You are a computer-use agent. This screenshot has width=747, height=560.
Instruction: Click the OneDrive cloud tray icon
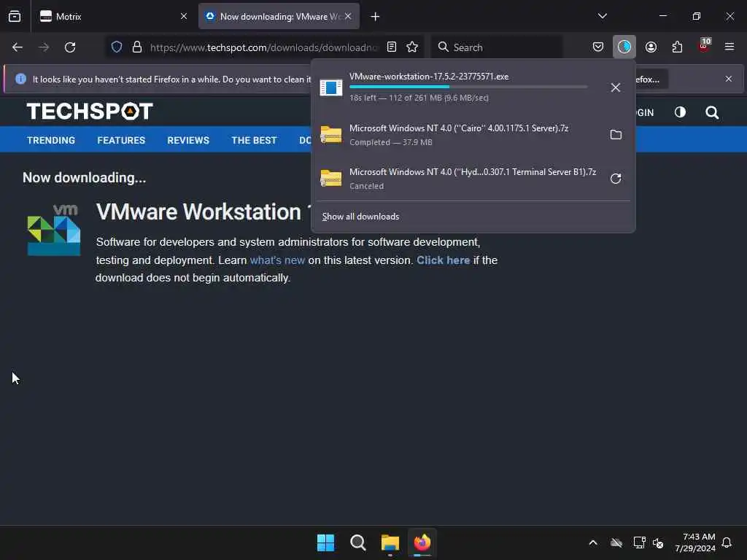616,542
